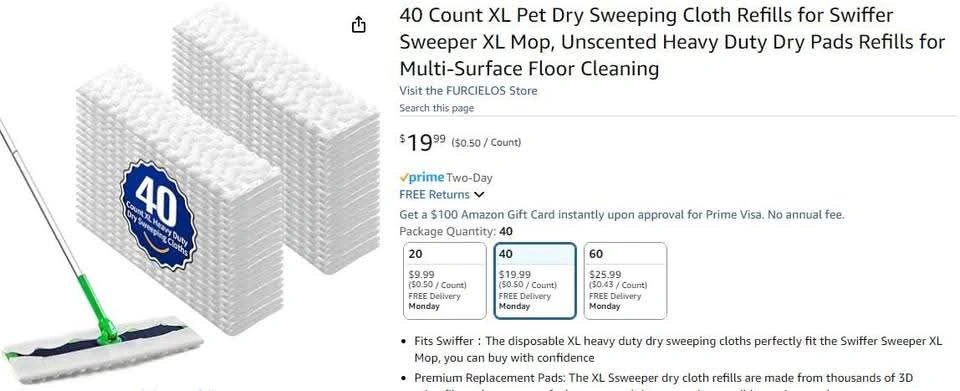Click the $0.50 per Count unit price
The height and width of the screenshot is (391, 960).
coord(486,143)
